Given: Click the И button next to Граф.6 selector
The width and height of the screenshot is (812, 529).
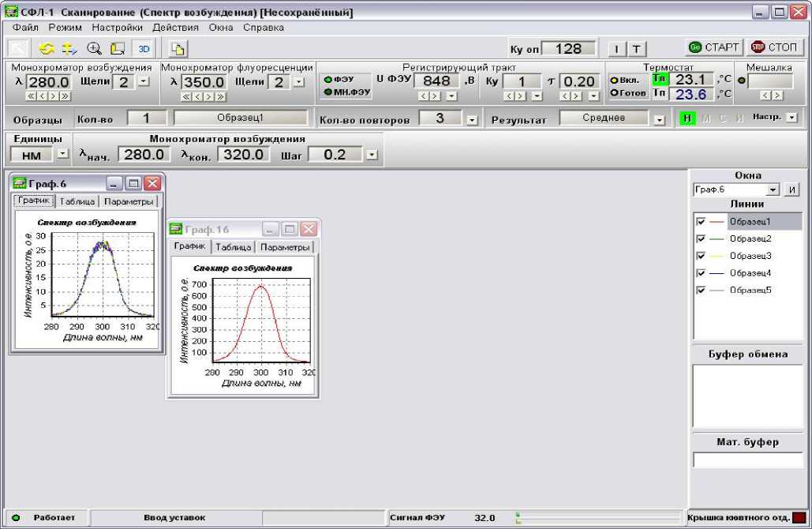Looking at the screenshot, I should [792, 189].
